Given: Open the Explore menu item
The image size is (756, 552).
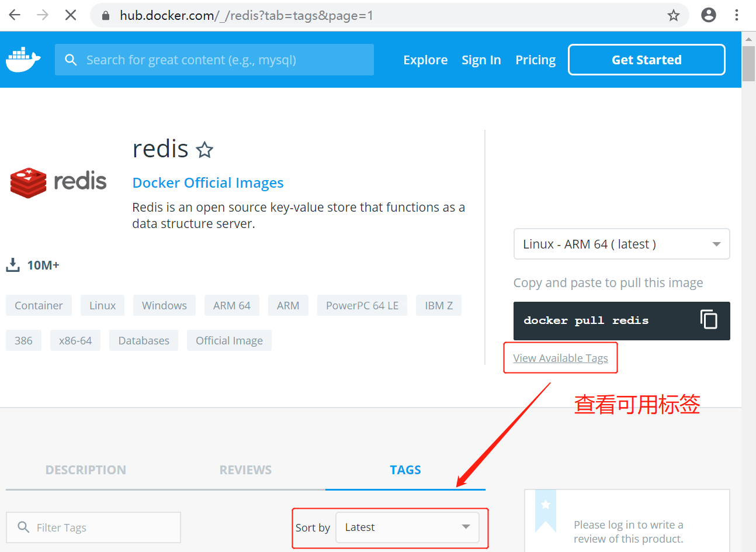Looking at the screenshot, I should pyautogui.click(x=425, y=60).
